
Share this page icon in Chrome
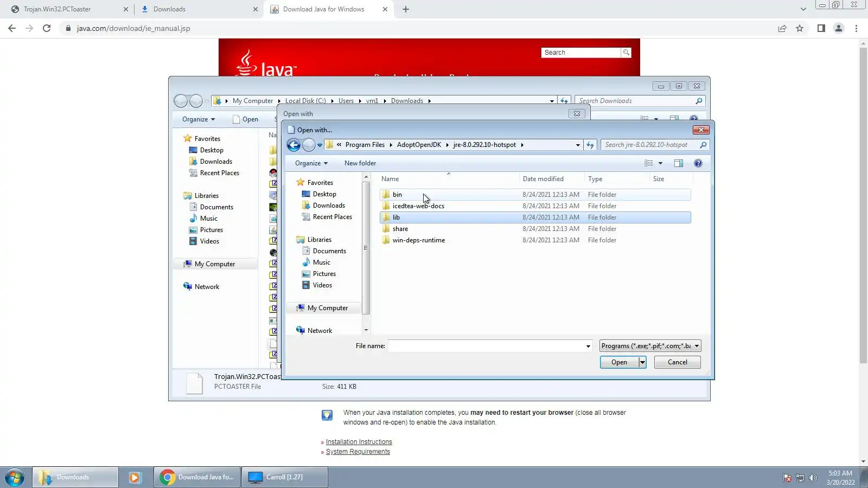782,28
